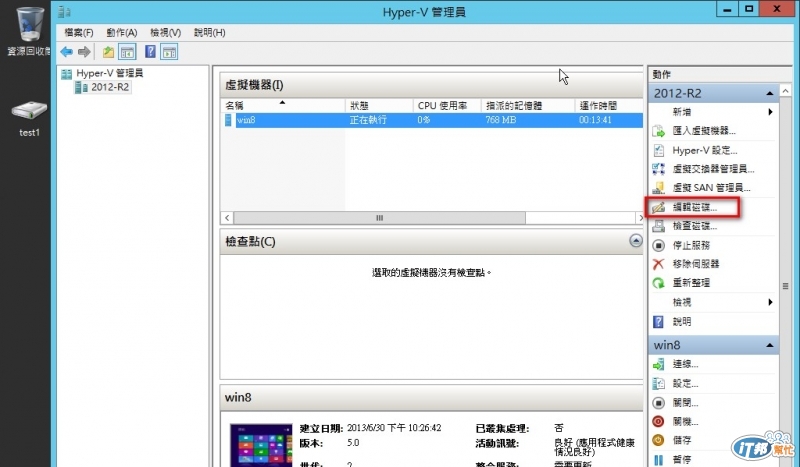Screen dimensions: 800x467
Task: Click 編輯磁碟... action link
Action: (x=694, y=207)
